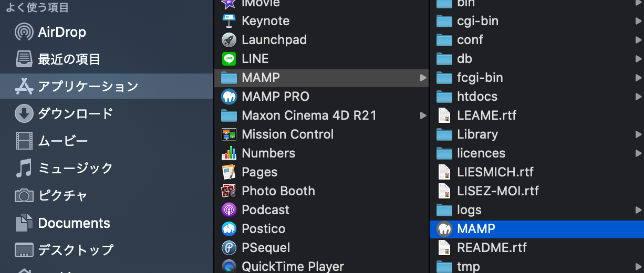Select the fcgi-bin folder name

pyautogui.click(x=480, y=78)
